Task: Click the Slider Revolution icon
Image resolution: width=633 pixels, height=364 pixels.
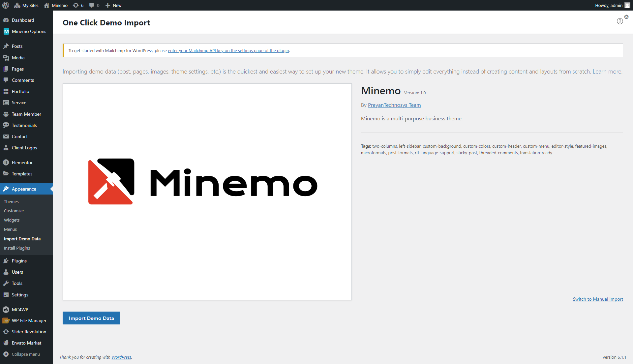Action: 6,332
